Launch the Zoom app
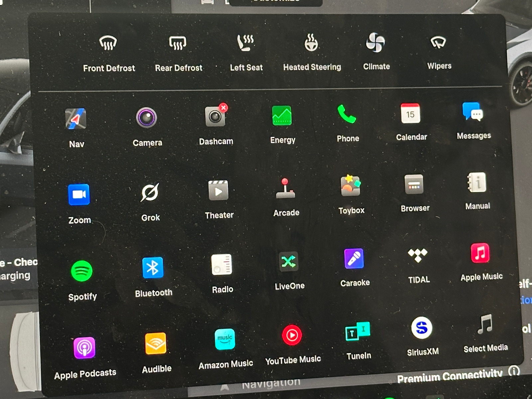 point(79,195)
